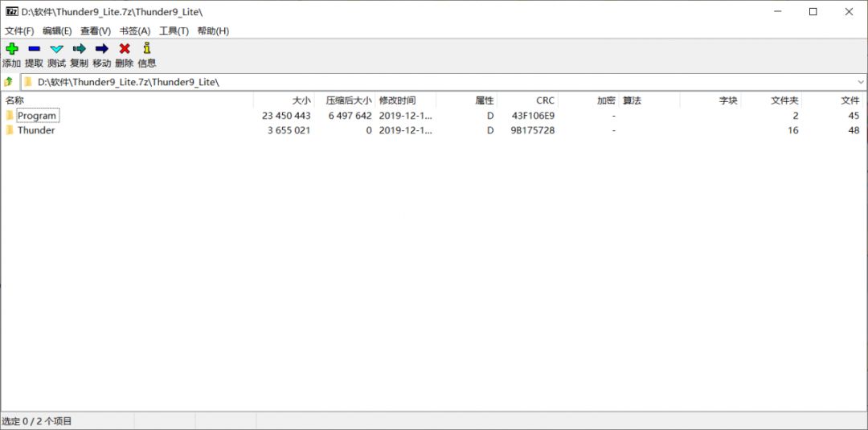The image size is (868, 430).
Task: Click the red Delete (删除) X icon
Action: click(x=125, y=49)
